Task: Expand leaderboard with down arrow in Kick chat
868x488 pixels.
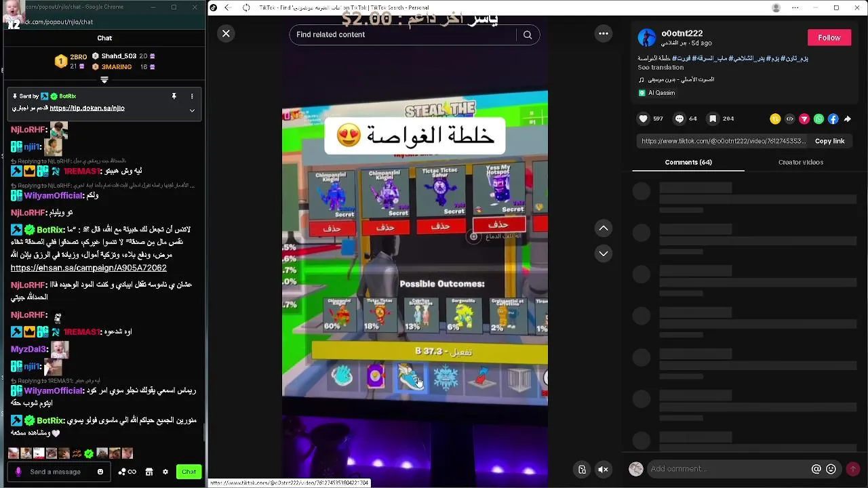Action: tap(104, 80)
